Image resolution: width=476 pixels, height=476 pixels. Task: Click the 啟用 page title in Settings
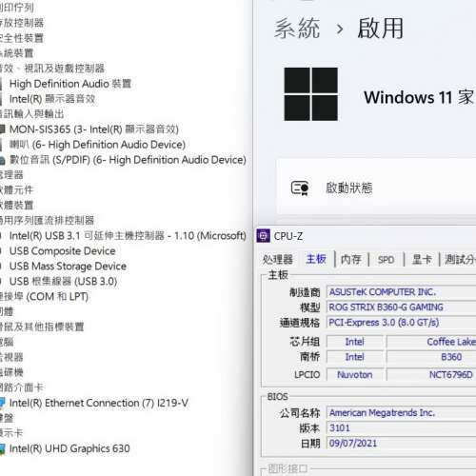381,29
